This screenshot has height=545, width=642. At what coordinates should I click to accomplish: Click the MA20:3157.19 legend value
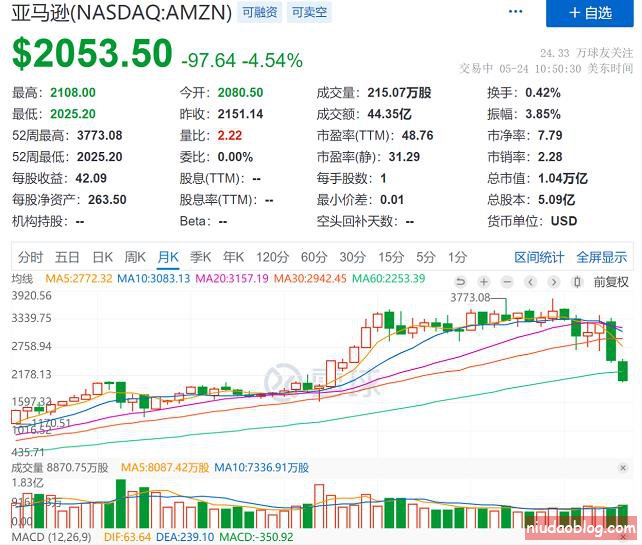pos(232,278)
